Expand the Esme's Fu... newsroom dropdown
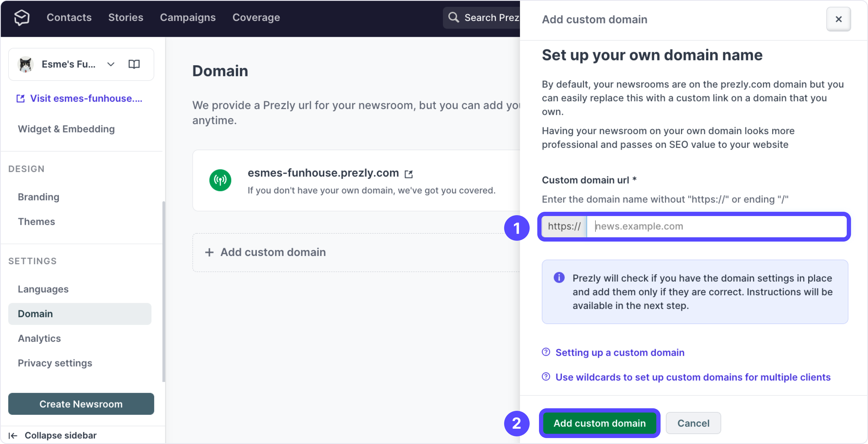The image size is (868, 444). (x=111, y=64)
